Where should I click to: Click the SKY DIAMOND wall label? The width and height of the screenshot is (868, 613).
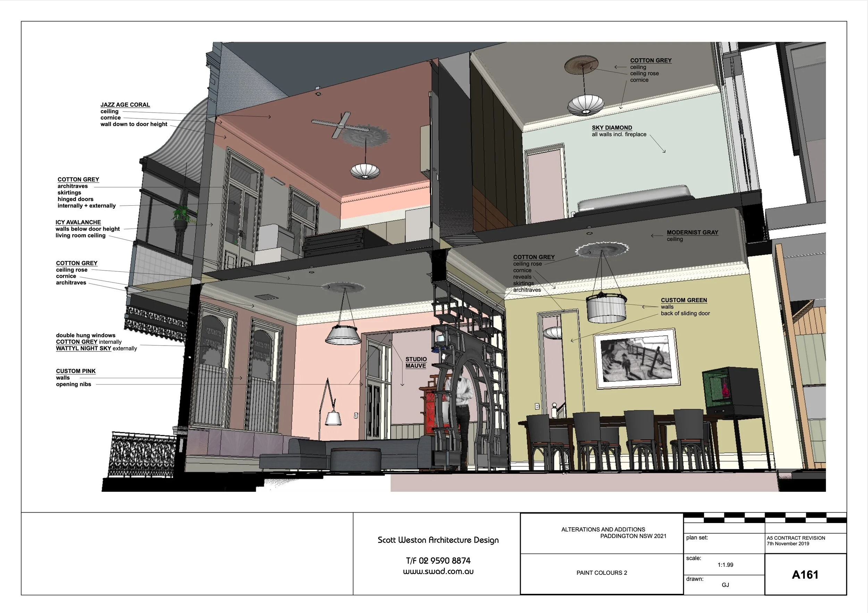[x=612, y=128]
